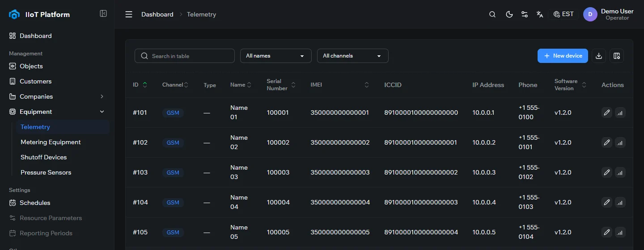644x250 pixels.
Task: Click GSM badge in row #101
Action: [x=173, y=112]
